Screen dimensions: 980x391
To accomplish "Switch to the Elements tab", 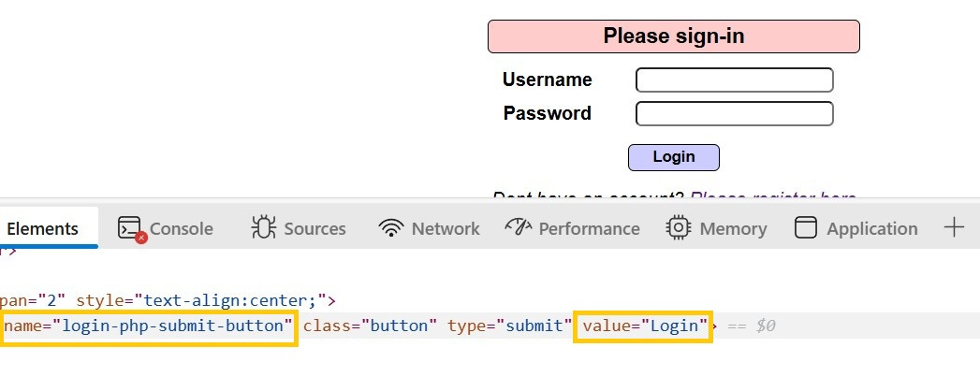I will coord(42,228).
